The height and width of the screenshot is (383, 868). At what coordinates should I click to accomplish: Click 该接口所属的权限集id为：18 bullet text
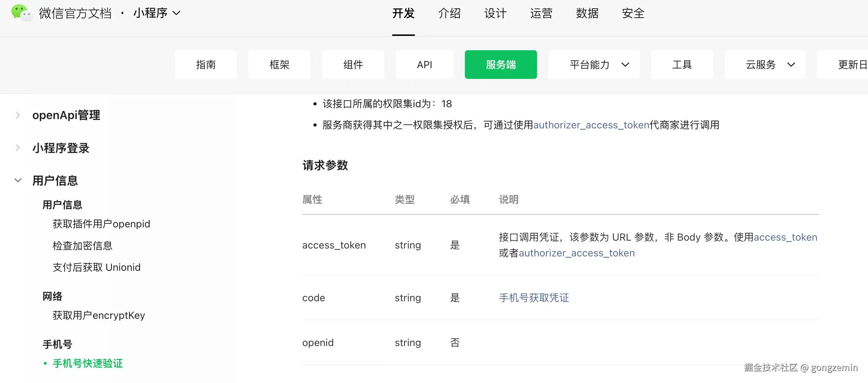coord(387,104)
